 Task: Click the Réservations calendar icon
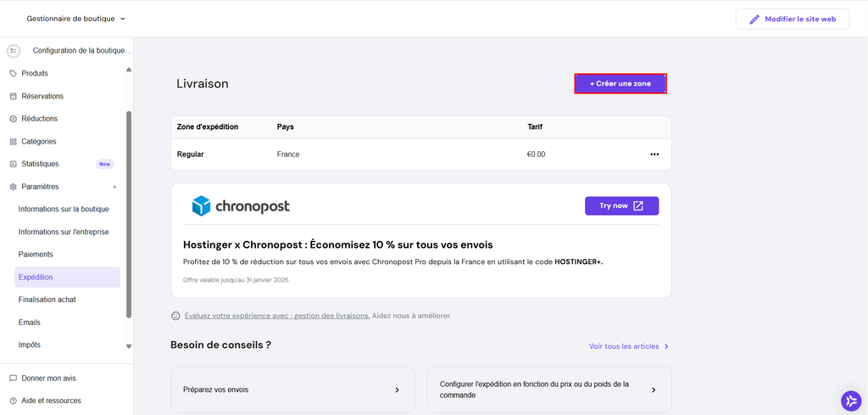(13, 96)
